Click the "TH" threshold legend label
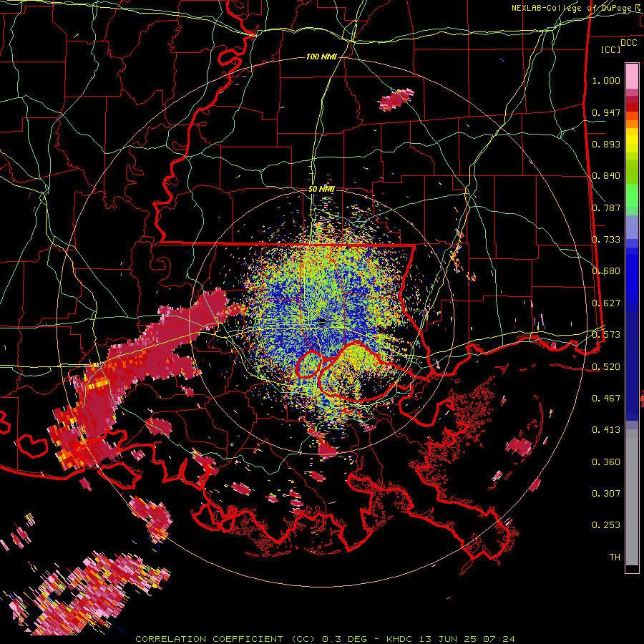The height and width of the screenshot is (644, 644). pos(615,557)
